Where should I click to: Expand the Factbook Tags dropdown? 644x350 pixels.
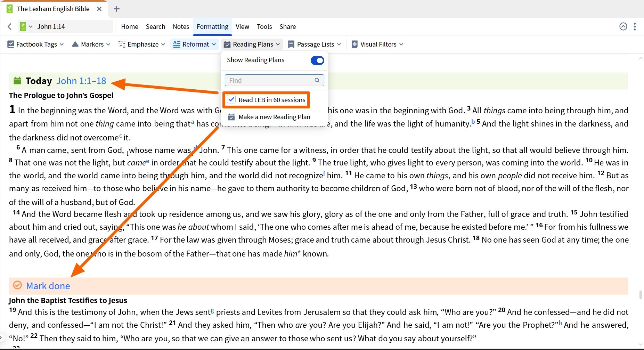(x=62, y=44)
